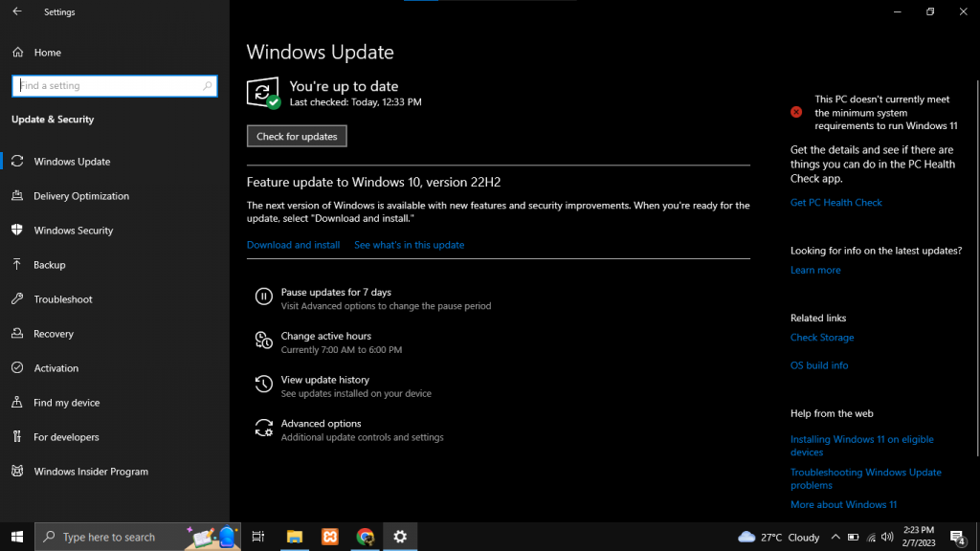Open Installing Windows 11 on eligible devices
This screenshot has width=980, height=551.
click(x=862, y=446)
